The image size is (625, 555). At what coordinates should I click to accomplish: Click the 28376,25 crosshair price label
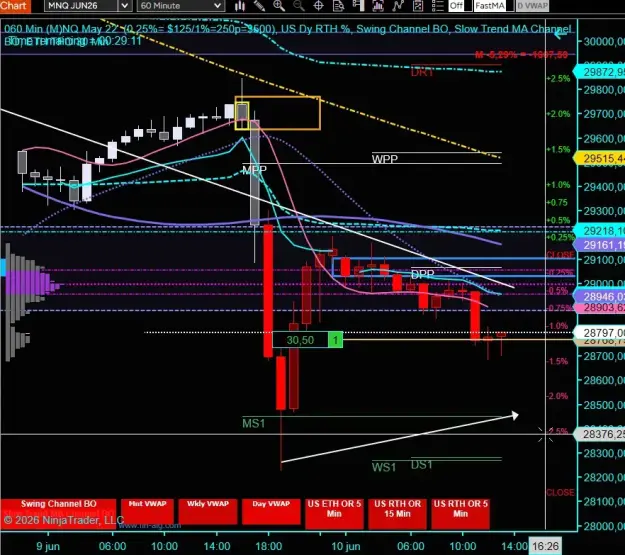click(599, 434)
